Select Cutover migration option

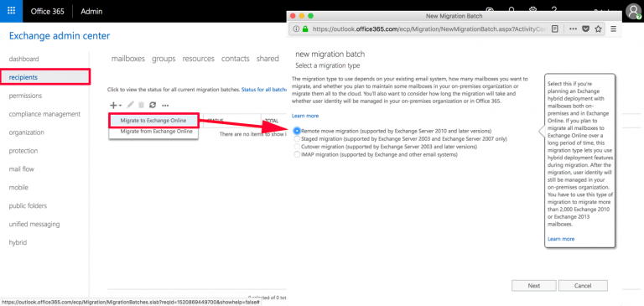pos(297,147)
